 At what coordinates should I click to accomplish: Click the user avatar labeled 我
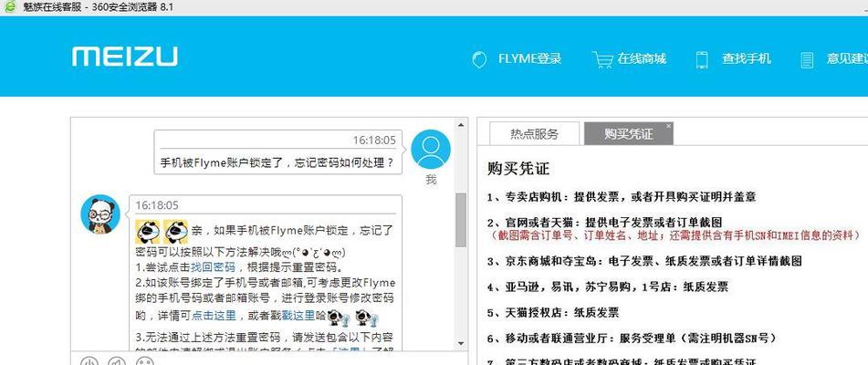pos(431,150)
